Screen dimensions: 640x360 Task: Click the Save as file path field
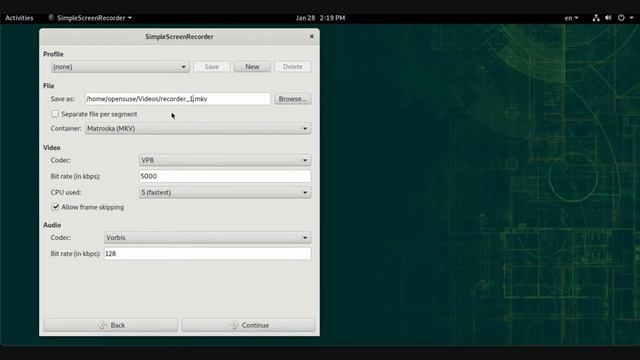click(x=178, y=99)
